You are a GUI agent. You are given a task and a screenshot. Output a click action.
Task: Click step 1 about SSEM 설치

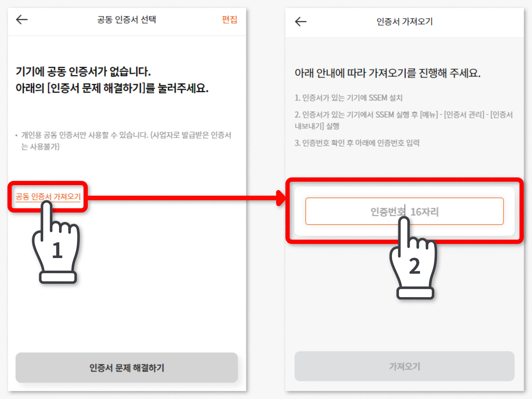pos(348,98)
